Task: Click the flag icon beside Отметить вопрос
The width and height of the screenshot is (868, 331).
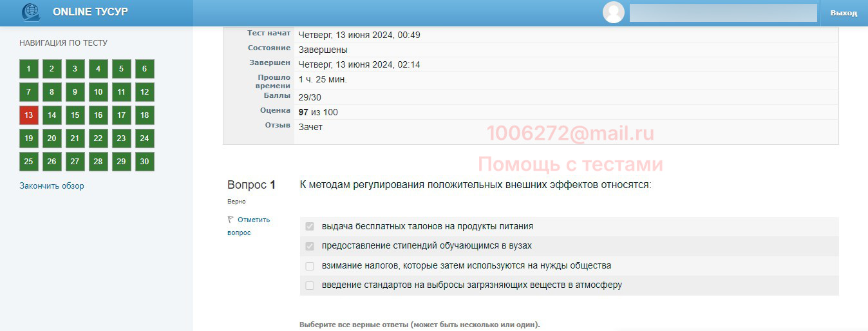Action: pyautogui.click(x=231, y=220)
